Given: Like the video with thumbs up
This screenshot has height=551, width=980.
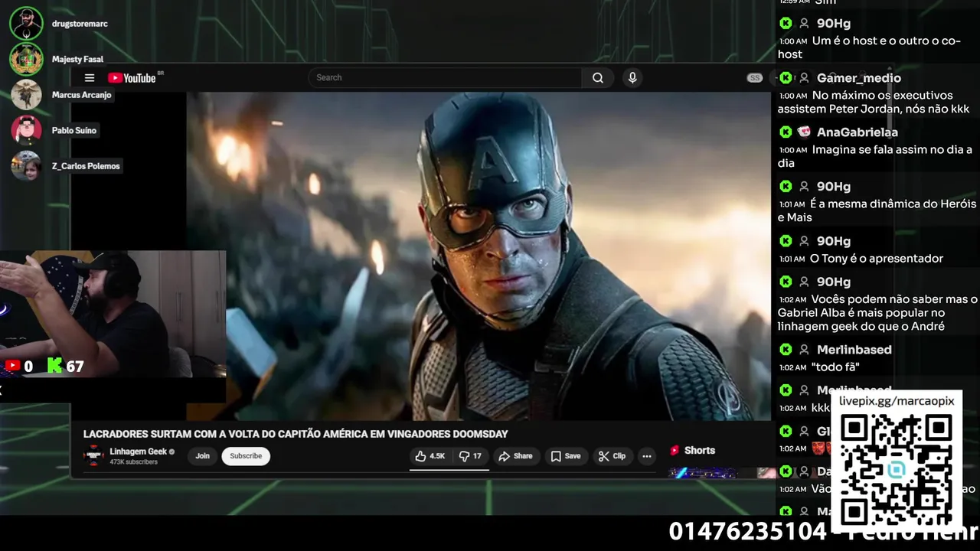Looking at the screenshot, I should [x=420, y=456].
